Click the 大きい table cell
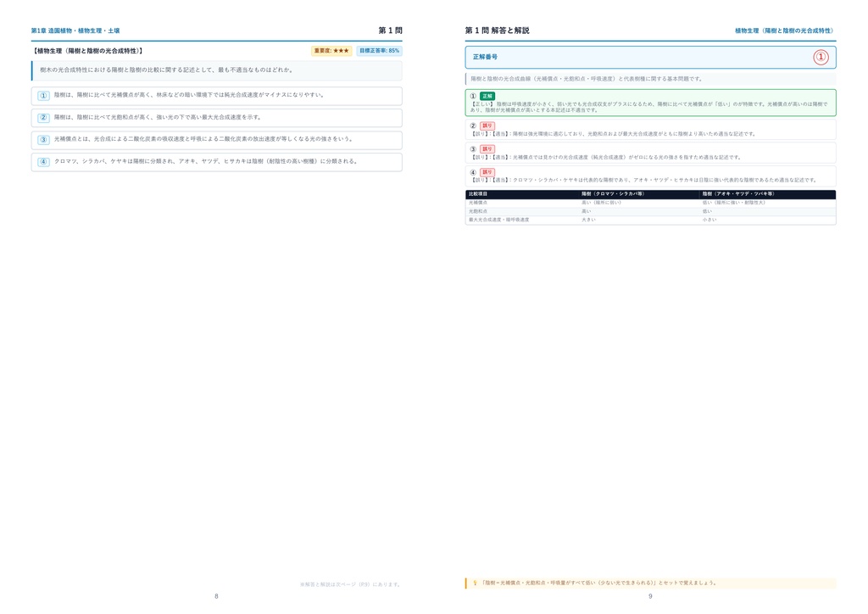Viewport: 868px width, 614px height. [588, 220]
